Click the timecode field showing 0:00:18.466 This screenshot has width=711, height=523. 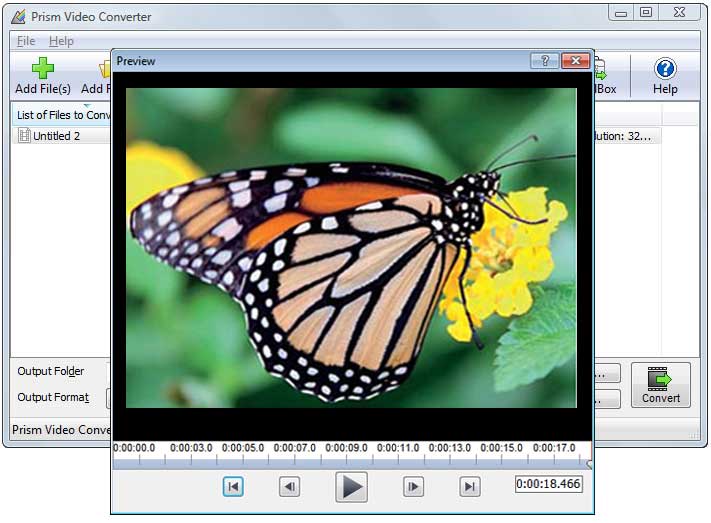click(x=548, y=484)
